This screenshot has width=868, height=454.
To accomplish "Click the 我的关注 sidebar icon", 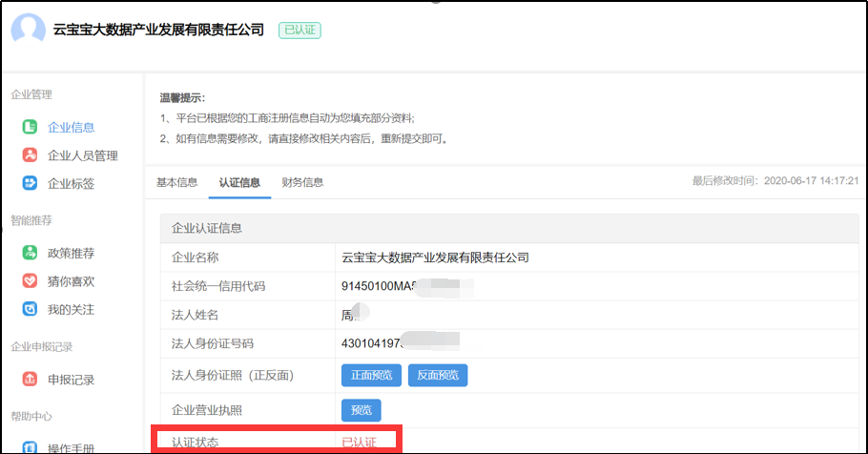I will coord(31,309).
